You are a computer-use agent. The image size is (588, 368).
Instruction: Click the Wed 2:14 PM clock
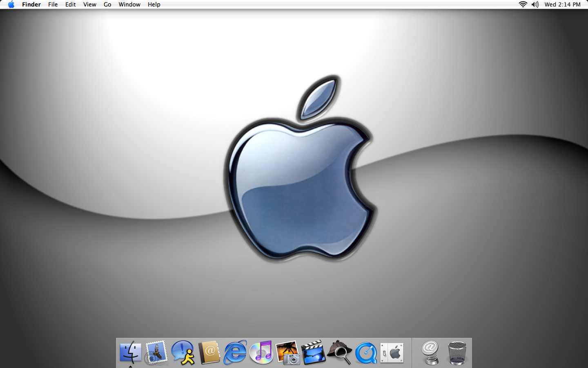(x=562, y=4)
